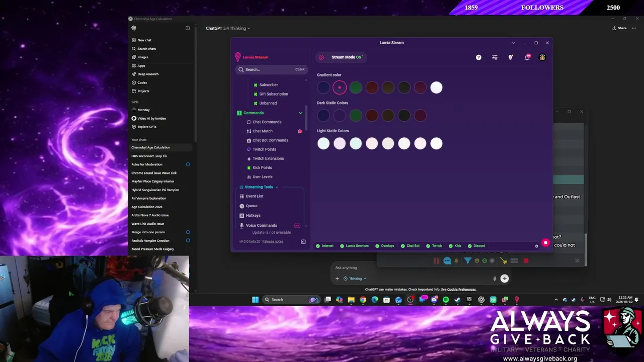
Task: Open Chat Bot Commands in sidebar
Action: coord(267,140)
